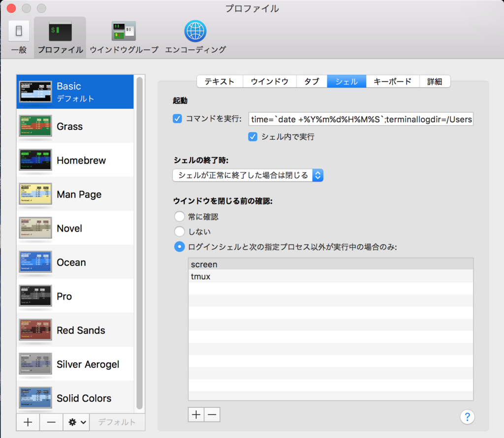Open the キーボード tab
The width and height of the screenshot is (504, 438).
(x=392, y=81)
